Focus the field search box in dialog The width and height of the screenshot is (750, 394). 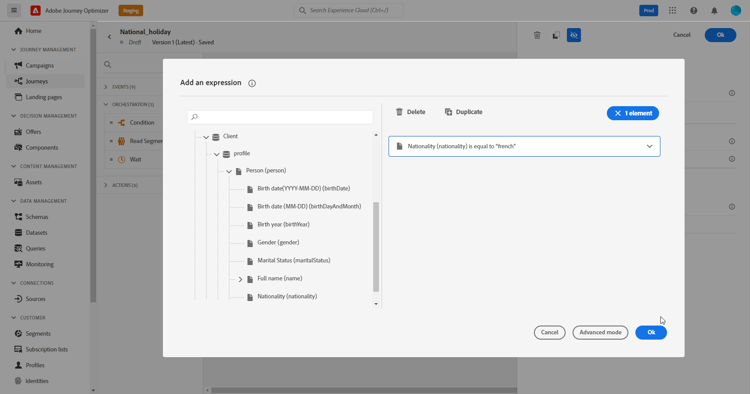coord(280,117)
